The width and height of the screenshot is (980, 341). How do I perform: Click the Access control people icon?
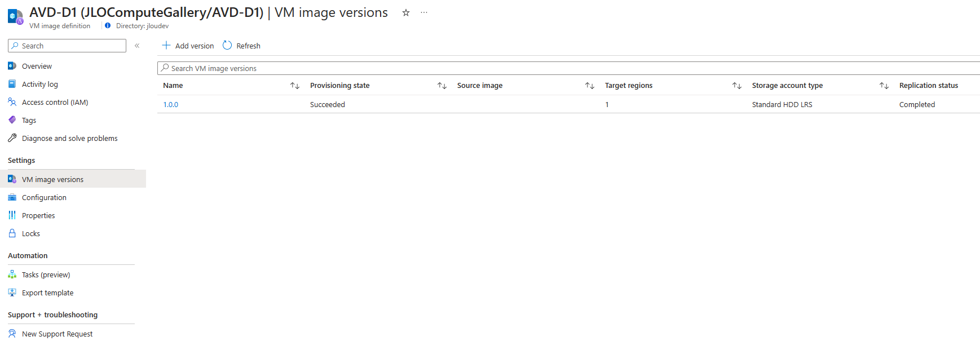click(12, 102)
